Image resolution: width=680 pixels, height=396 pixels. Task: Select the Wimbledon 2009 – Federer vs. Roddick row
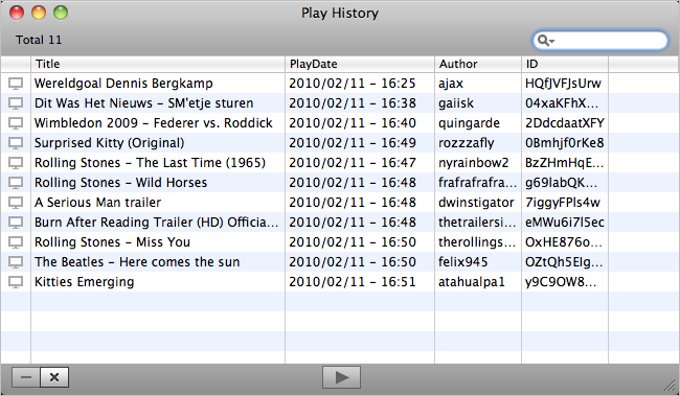click(x=340, y=123)
